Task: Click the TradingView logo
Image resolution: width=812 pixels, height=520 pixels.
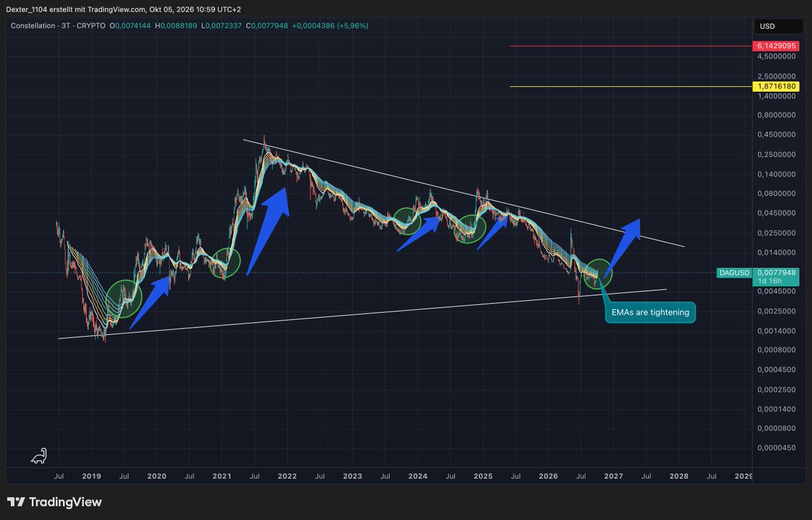Action: (x=54, y=502)
